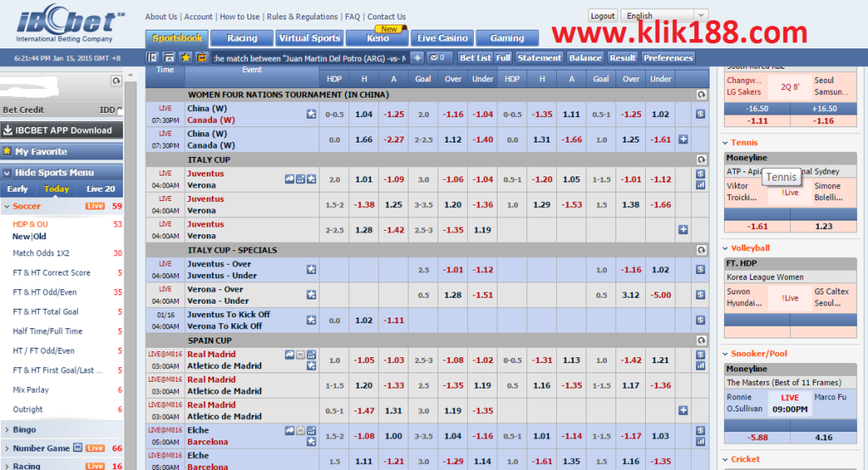Screen dimensions: 868x470
Task: Switch odds display to Old
Action: point(40,237)
